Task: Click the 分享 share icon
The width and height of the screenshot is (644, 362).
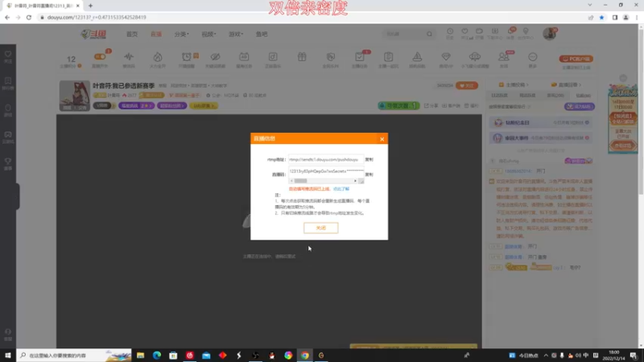Action: [431, 106]
